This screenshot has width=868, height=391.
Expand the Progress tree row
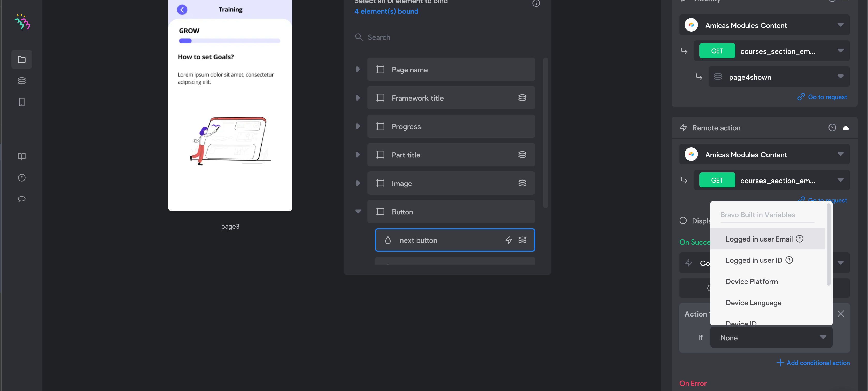[x=358, y=126]
